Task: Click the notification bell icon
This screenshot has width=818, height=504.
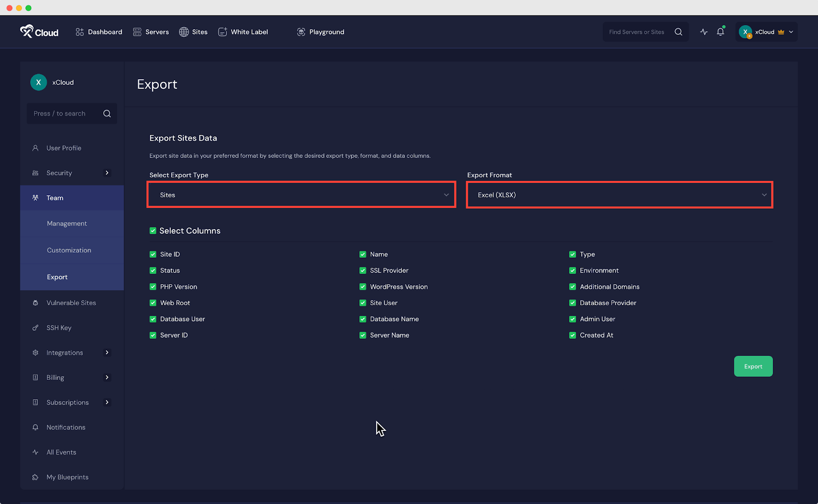Action: pyautogui.click(x=720, y=32)
